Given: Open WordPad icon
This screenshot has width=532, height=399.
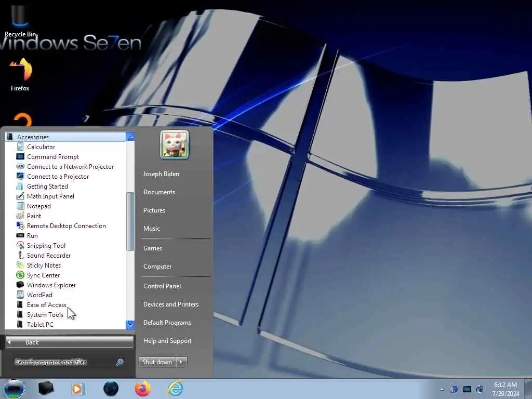Looking at the screenshot, I should coord(20,295).
